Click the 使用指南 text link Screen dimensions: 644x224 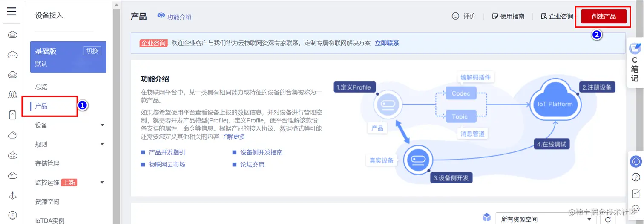coord(512,16)
